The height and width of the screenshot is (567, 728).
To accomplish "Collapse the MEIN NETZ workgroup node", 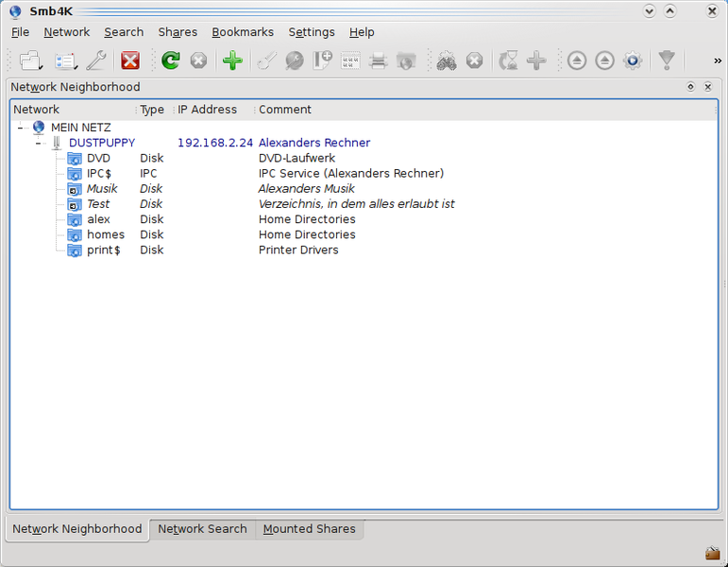I will (x=20, y=127).
